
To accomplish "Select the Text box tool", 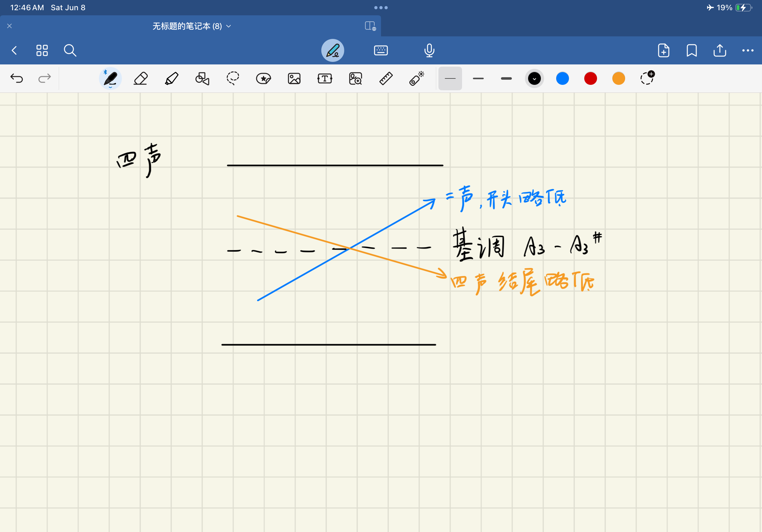I will pyautogui.click(x=325, y=78).
